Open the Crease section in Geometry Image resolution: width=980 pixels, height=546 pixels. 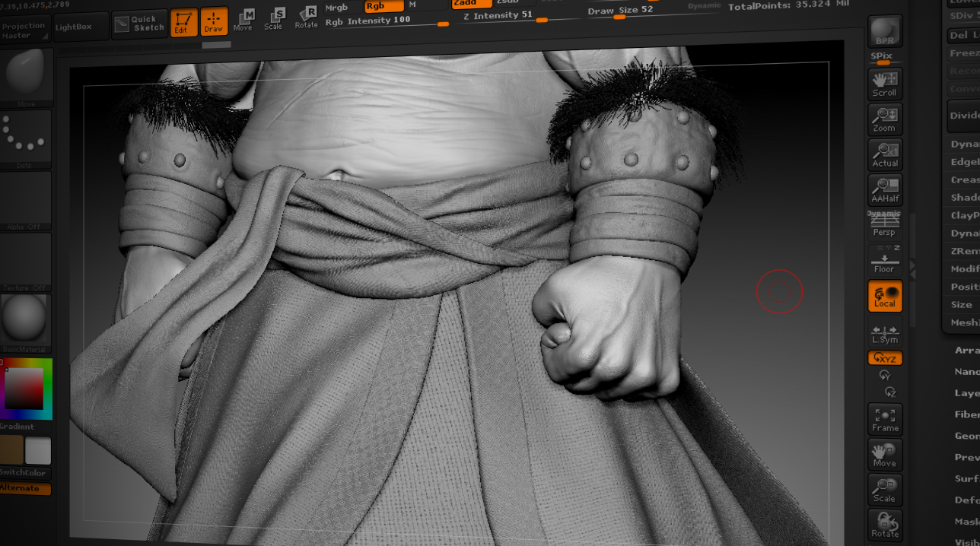click(x=964, y=179)
